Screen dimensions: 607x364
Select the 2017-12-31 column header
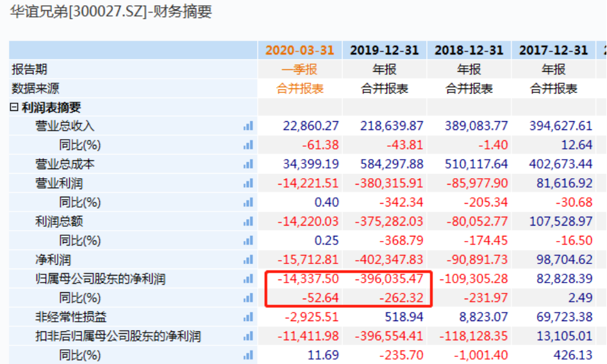point(554,51)
